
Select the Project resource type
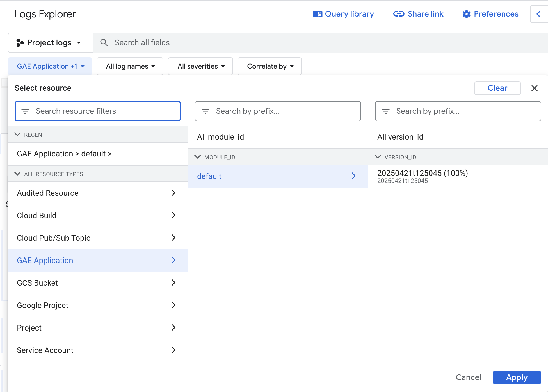click(x=98, y=328)
